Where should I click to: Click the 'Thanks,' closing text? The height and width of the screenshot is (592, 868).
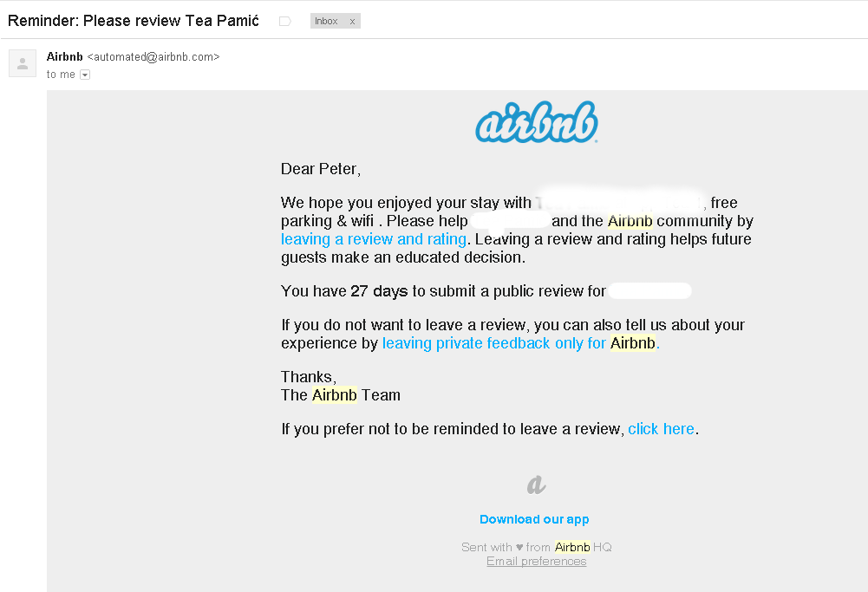coord(309,377)
